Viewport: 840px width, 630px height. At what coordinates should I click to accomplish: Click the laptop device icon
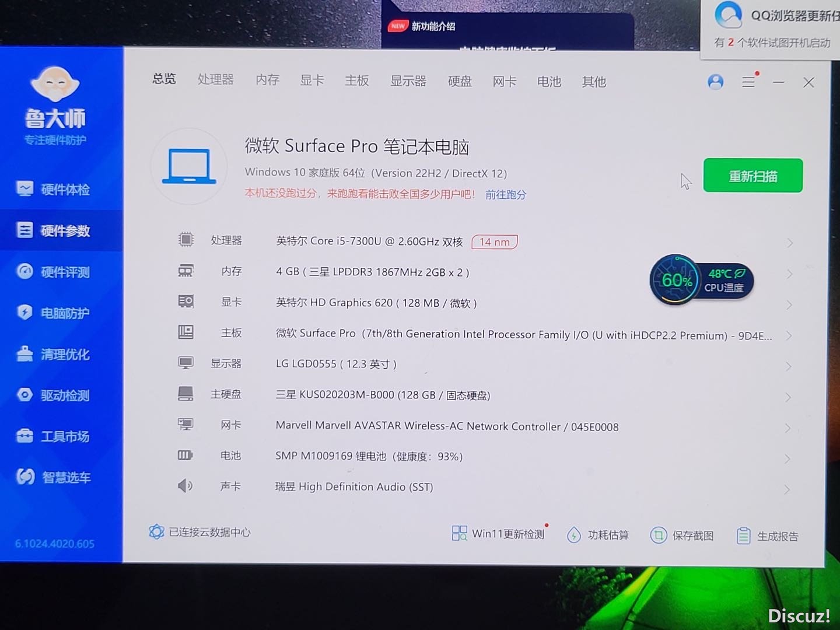[189, 167]
